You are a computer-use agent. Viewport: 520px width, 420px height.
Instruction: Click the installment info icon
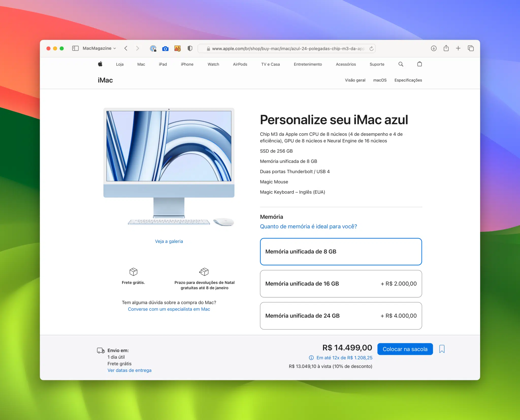[311, 358]
